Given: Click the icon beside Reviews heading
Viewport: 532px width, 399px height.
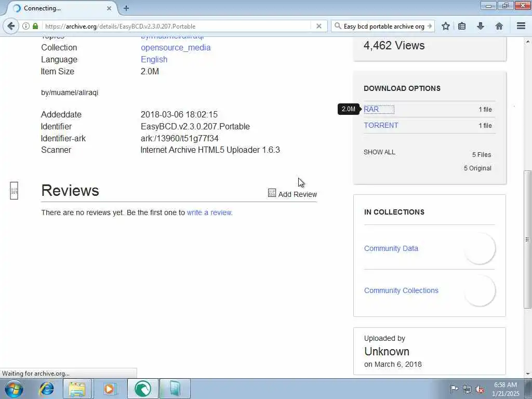Looking at the screenshot, I should click(14, 191).
